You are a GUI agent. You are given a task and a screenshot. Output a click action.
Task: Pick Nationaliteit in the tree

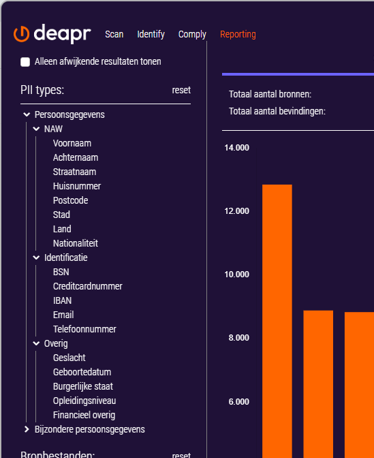click(75, 243)
